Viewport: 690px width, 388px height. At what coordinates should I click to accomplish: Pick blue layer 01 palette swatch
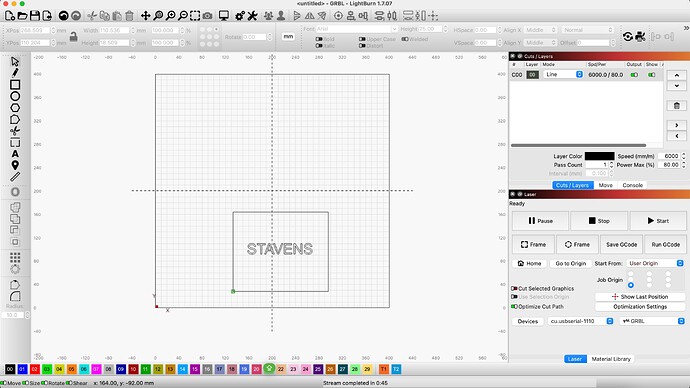(22, 369)
